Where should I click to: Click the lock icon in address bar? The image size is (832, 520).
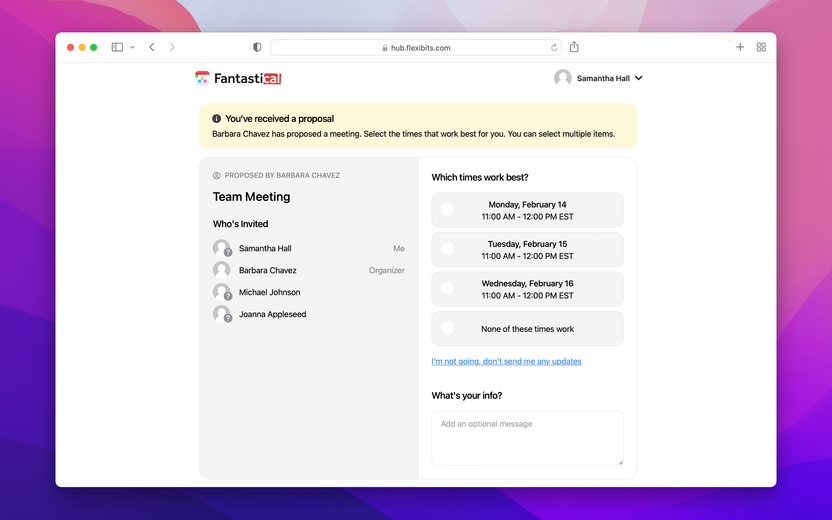pyautogui.click(x=385, y=48)
